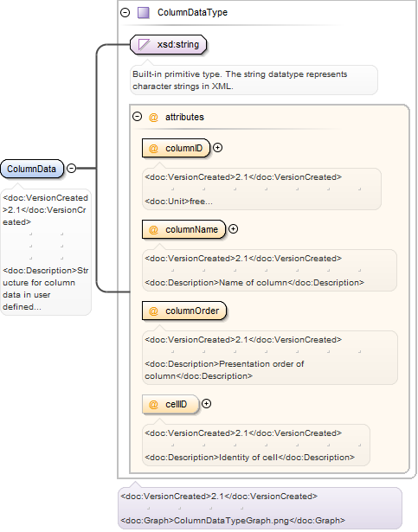Click VersionCreated line under cellID
Image resolution: width=418 pixels, height=532 pixels.
243,433
